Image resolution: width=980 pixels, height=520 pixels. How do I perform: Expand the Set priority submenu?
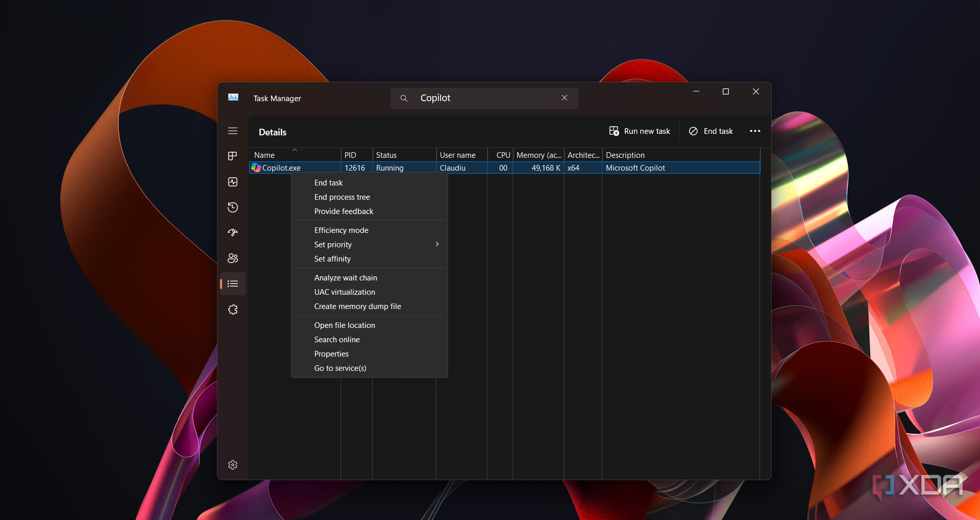pos(370,245)
